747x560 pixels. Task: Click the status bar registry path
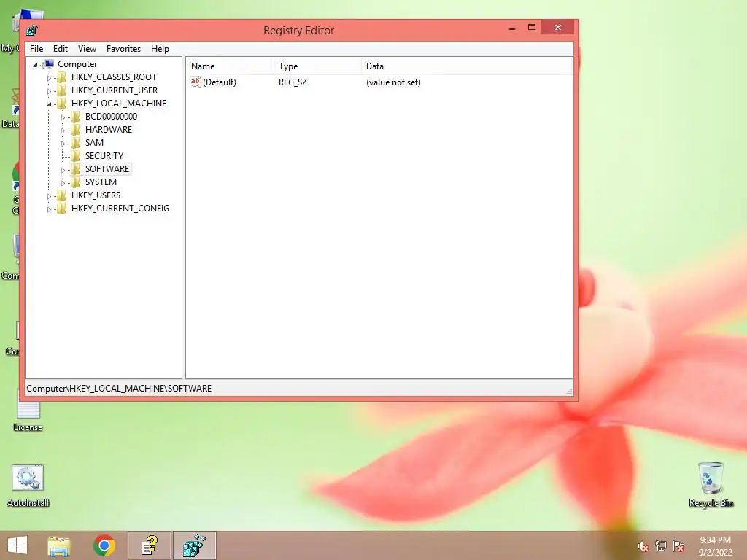click(119, 388)
